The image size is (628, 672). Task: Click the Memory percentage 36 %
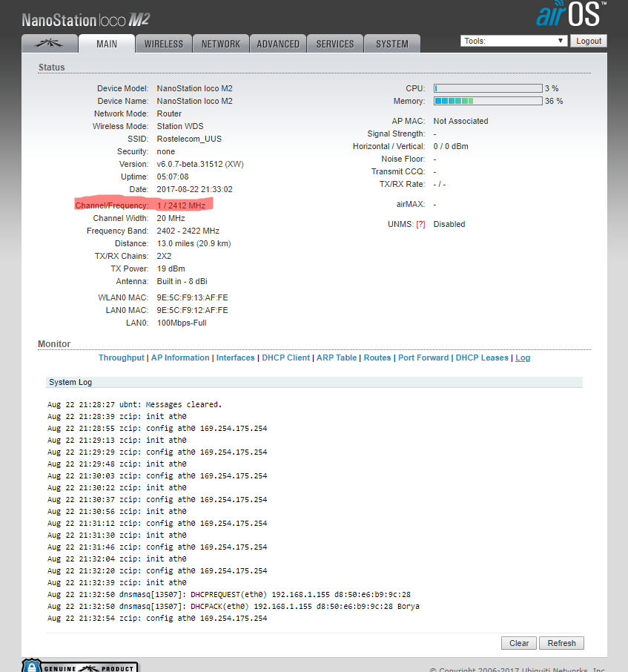tap(554, 101)
